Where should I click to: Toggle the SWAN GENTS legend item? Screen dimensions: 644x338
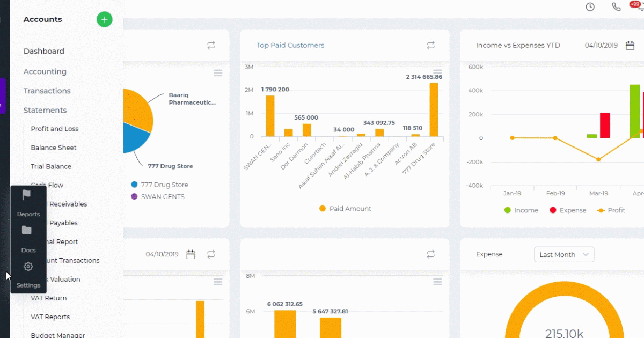coord(160,196)
